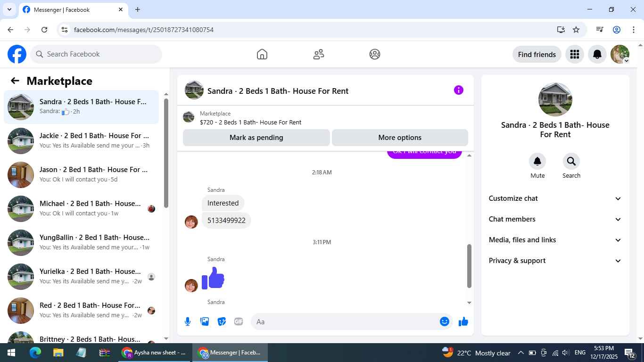Switch to Messenger | Facebook browser tab
This screenshot has width=644, height=362.
(73, 9)
